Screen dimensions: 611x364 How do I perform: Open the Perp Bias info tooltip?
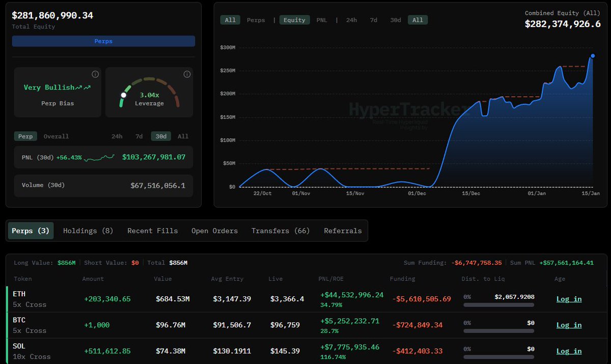pyautogui.click(x=95, y=74)
